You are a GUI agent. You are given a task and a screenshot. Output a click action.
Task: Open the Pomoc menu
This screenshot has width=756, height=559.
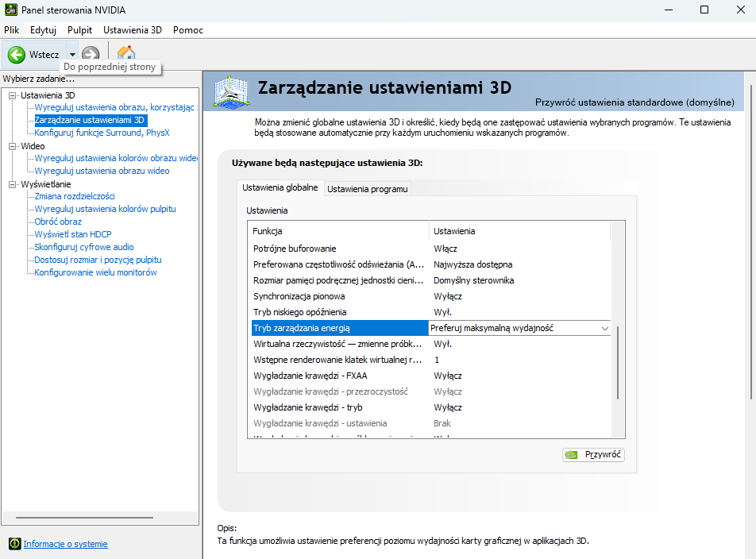[188, 30]
